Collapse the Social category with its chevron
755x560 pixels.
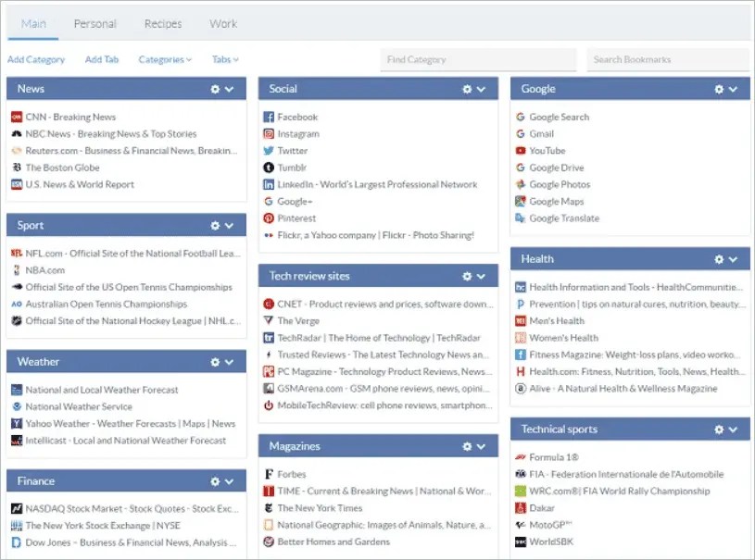481,89
